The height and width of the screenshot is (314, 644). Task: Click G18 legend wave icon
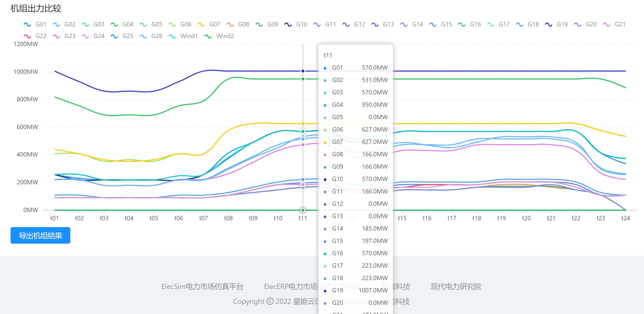point(520,24)
